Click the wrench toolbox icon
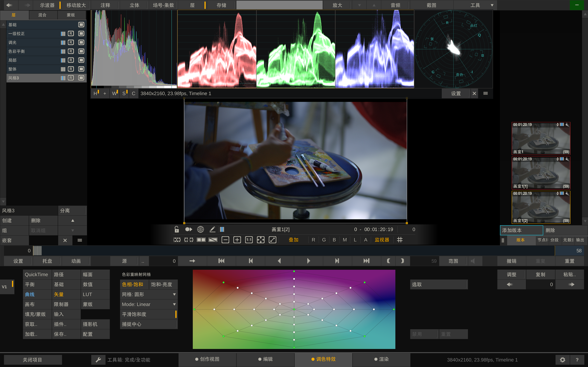588x367 pixels. [98, 360]
